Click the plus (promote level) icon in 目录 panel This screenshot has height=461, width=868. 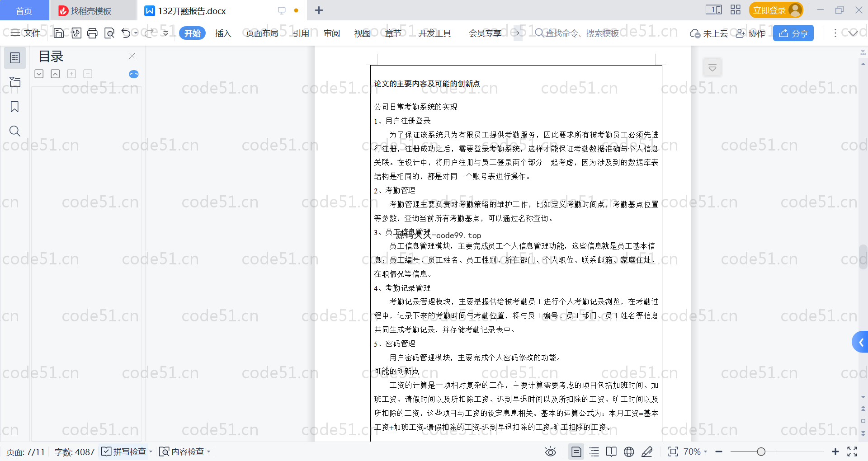[x=71, y=74]
